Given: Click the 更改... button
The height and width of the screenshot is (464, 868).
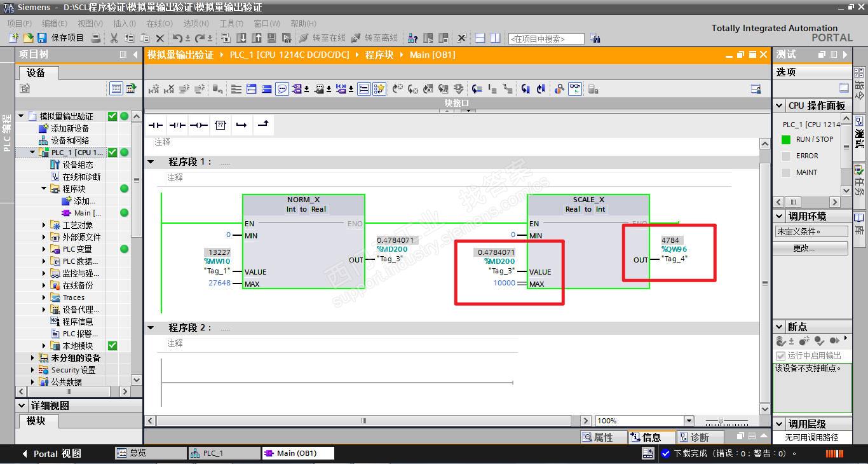Looking at the screenshot, I should pos(811,248).
